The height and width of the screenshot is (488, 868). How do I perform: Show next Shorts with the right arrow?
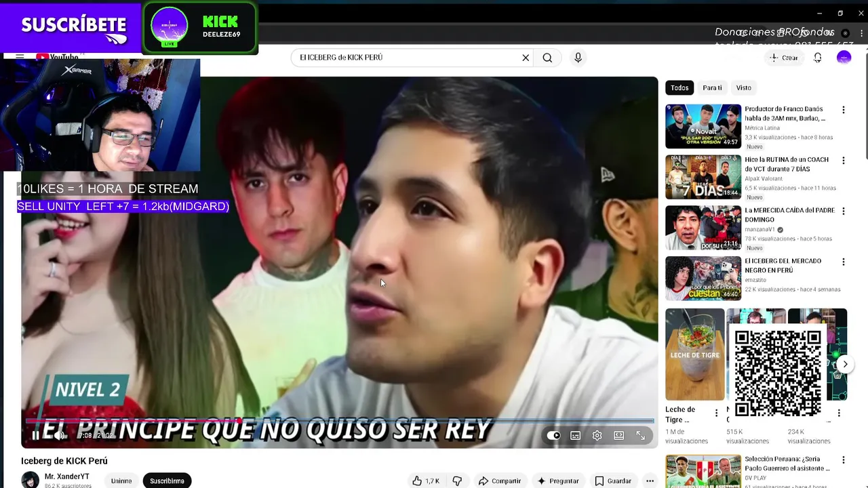tap(845, 364)
